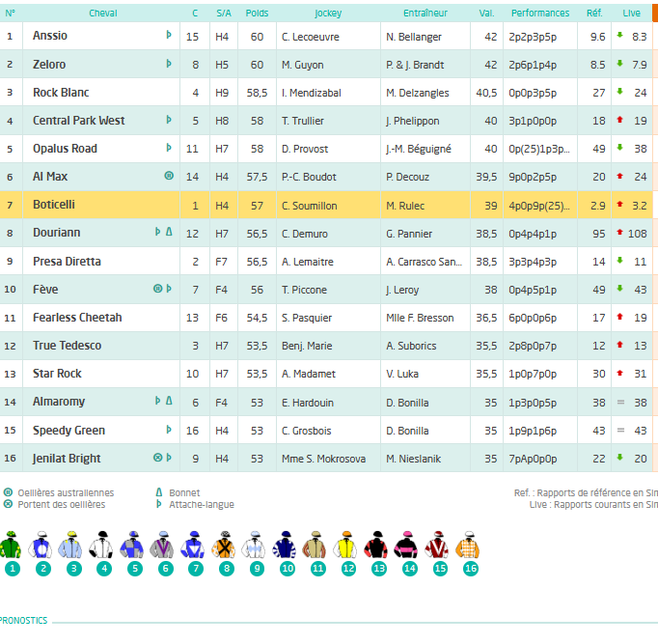Click the red up-arrow on Boticelli's live odds
This screenshot has height=644, width=658.
point(619,204)
